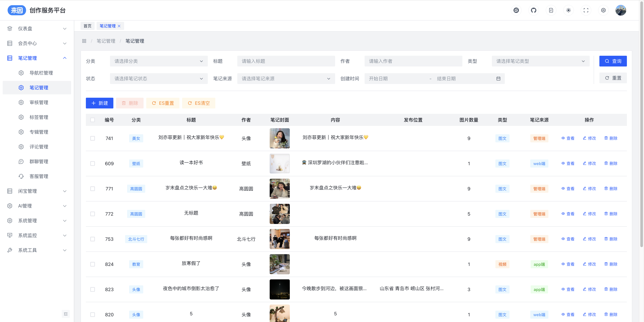The image size is (644, 322).
Task: Collapse sidebar with bottom fold icon
Action: point(66,314)
